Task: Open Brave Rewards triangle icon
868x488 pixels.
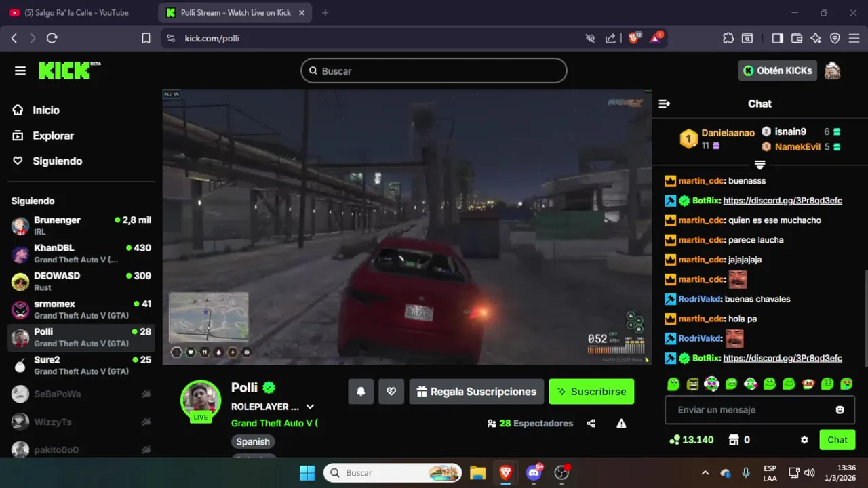Action: tap(656, 38)
